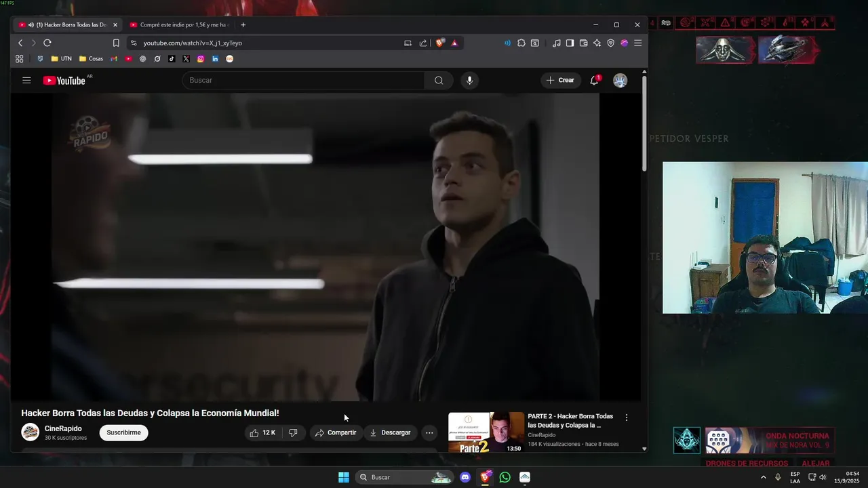Open the TikTok bookmark
The image size is (868, 488).
[x=172, y=59]
